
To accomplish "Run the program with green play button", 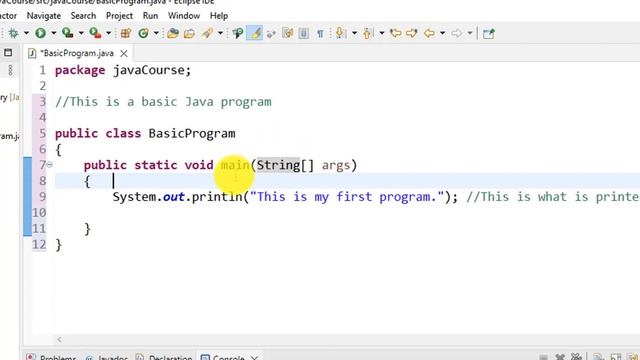I will click(x=40, y=33).
